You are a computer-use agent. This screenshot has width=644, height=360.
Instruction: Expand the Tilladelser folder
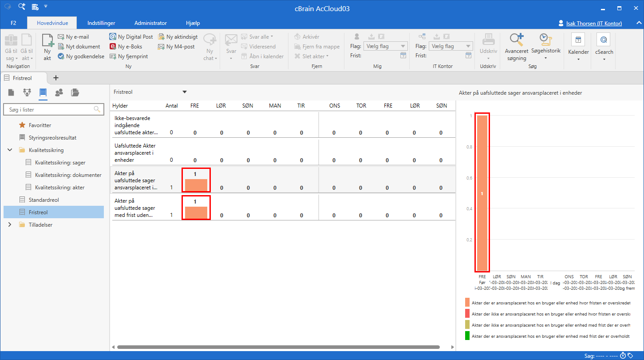(x=10, y=225)
